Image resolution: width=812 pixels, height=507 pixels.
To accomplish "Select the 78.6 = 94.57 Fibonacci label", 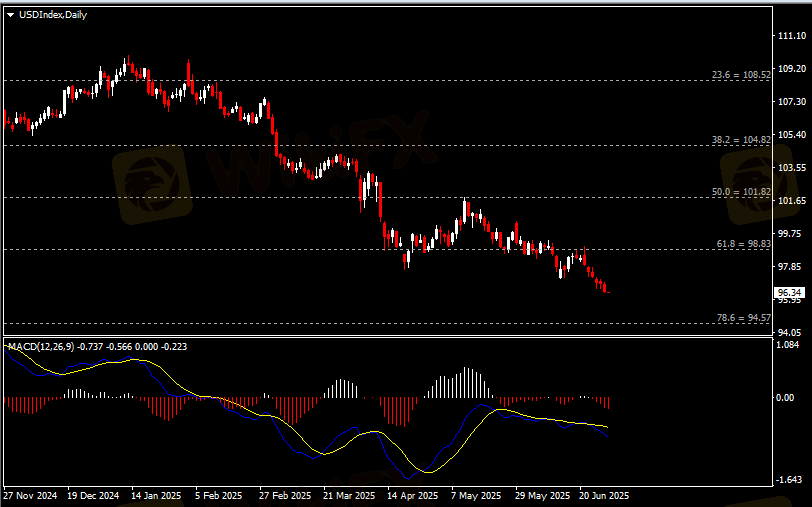I will 744,317.
